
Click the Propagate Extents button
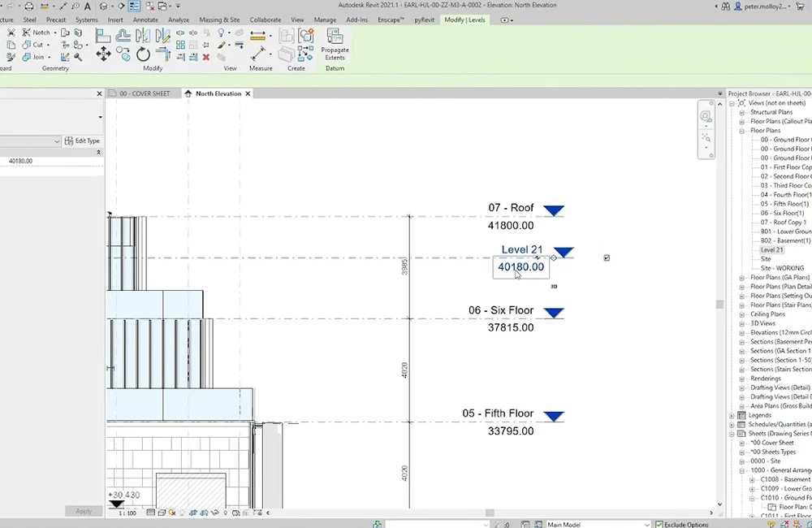pos(335,45)
